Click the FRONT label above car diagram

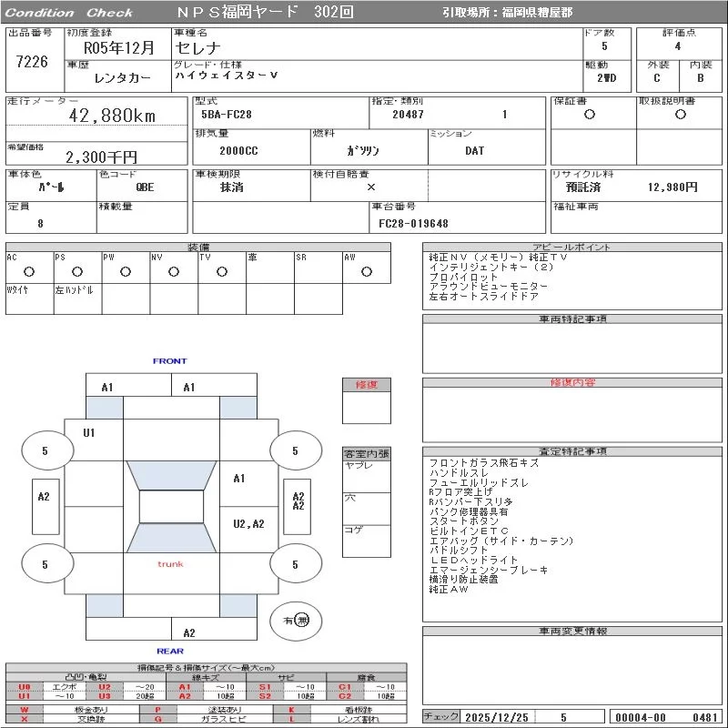tap(170, 361)
